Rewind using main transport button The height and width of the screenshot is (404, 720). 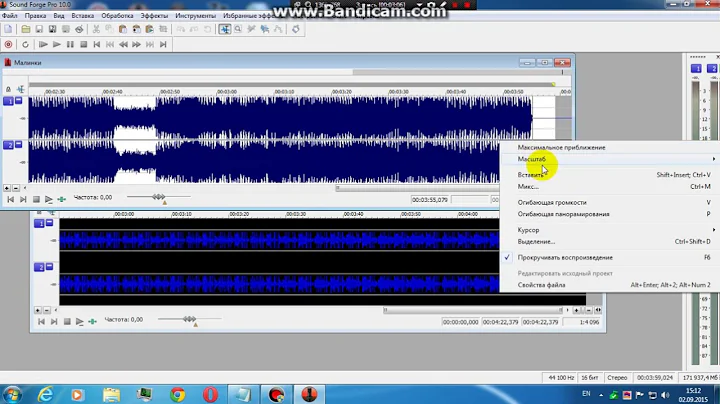click(x=123, y=45)
